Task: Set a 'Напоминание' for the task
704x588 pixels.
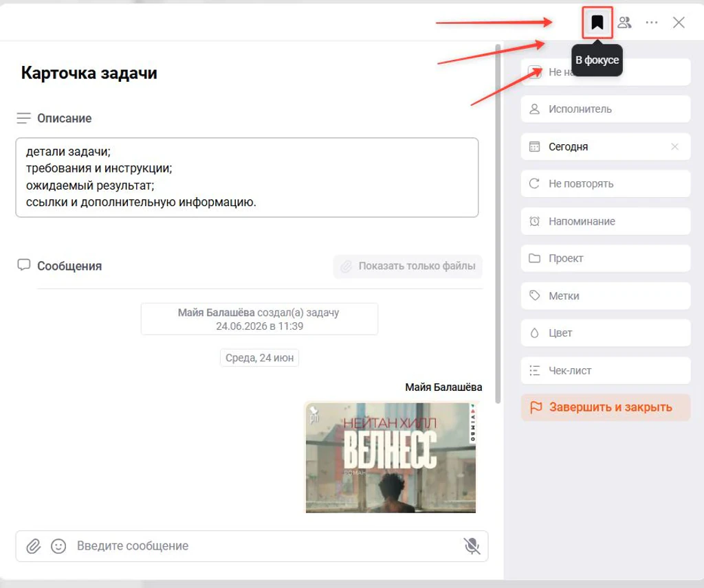Action: (x=605, y=221)
